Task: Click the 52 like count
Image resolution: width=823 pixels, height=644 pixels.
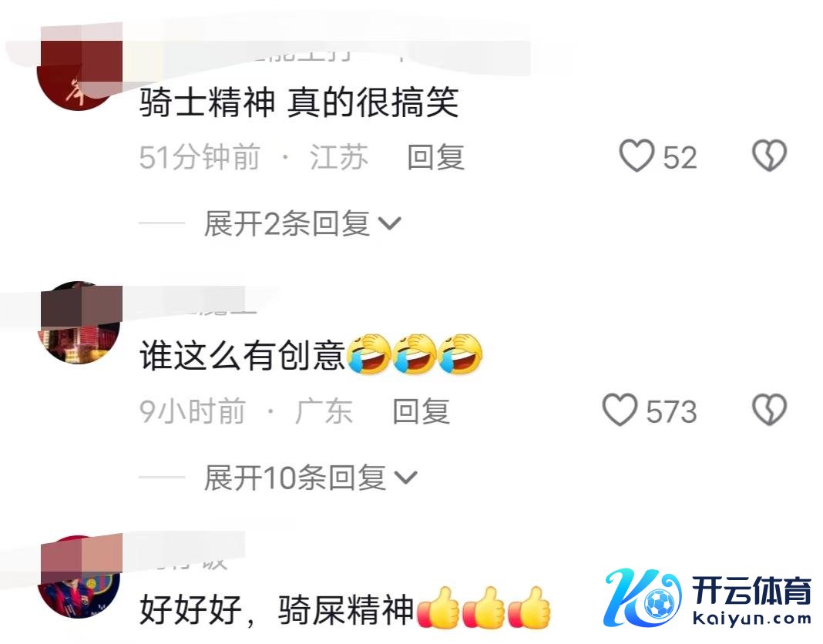Action: (680, 157)
